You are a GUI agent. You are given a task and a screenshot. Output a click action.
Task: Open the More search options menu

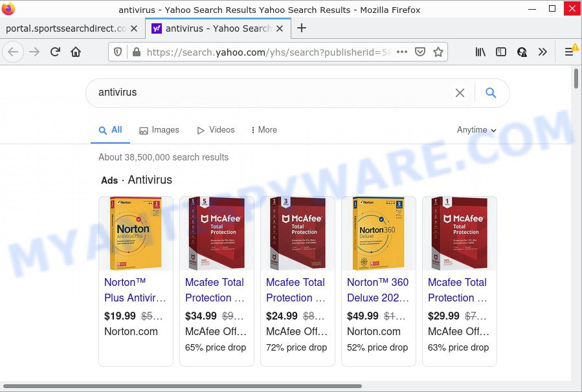264,130
